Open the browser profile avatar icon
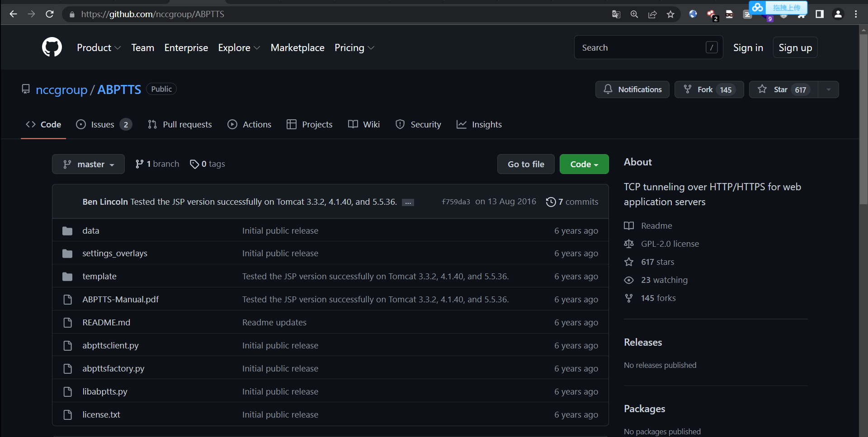The image size is (868, 437). pyautogui.click(x=838, y=14)
